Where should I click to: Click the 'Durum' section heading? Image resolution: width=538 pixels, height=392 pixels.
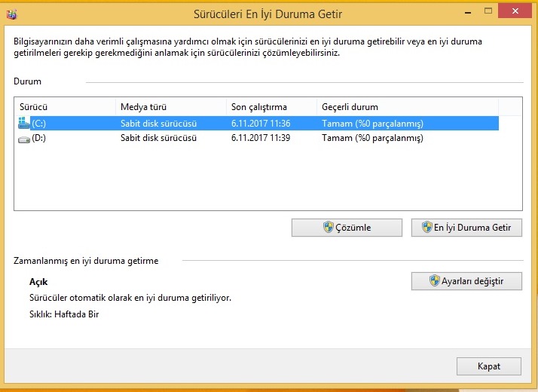(27, 81)
